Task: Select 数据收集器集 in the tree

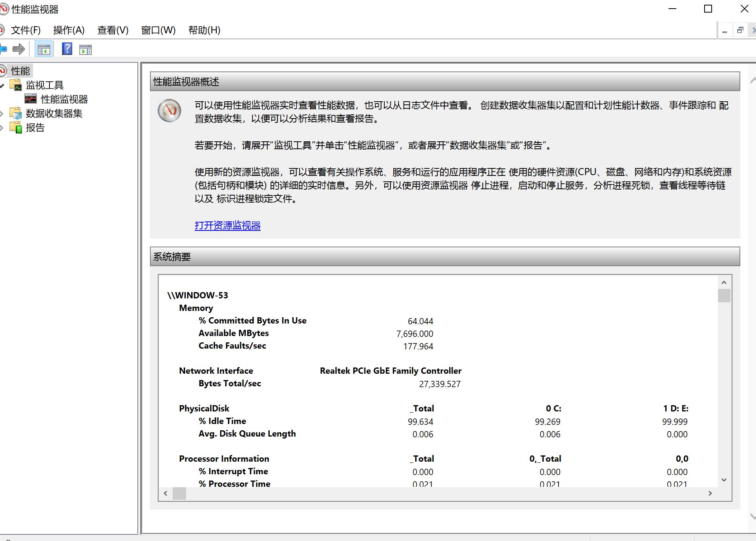Action: click(54, 113)
